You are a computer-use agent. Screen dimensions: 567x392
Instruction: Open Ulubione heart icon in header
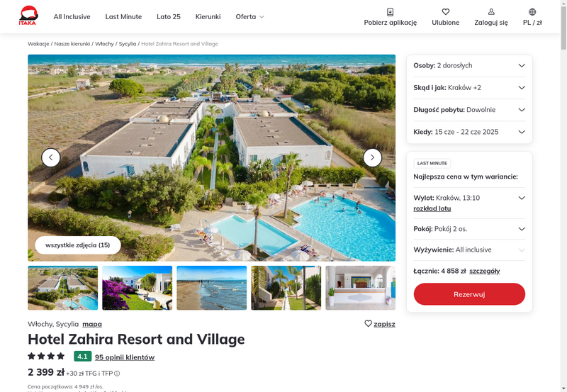(446, 12)
